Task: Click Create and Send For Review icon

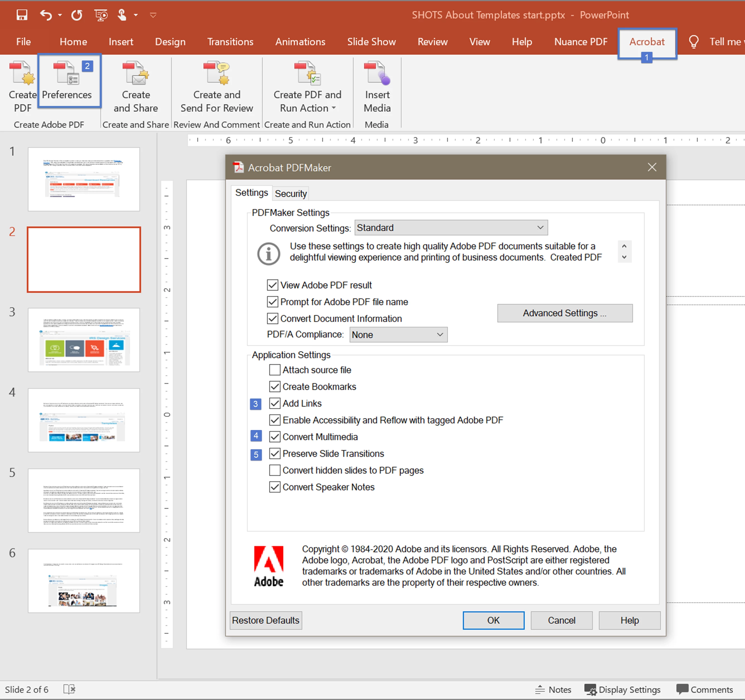Action: tap(217, 74)
